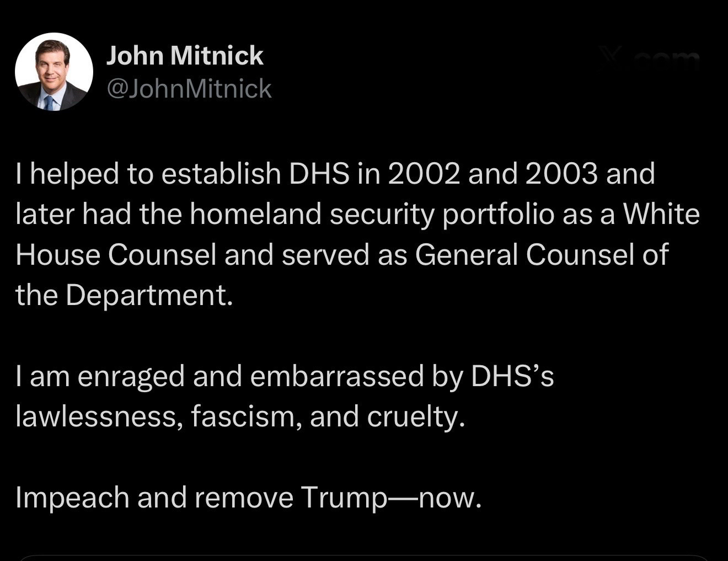
Task: Click the year 2002 in the post
Action: coord(424,173)
